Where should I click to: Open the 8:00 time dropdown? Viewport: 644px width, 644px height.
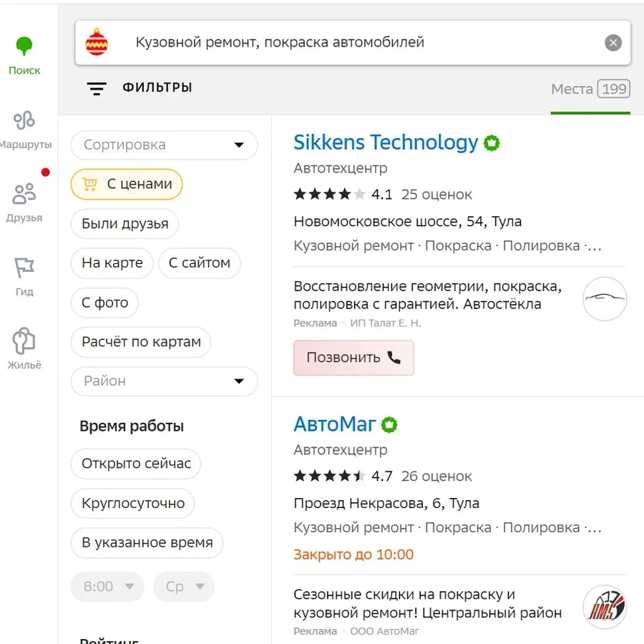[107, 587]
